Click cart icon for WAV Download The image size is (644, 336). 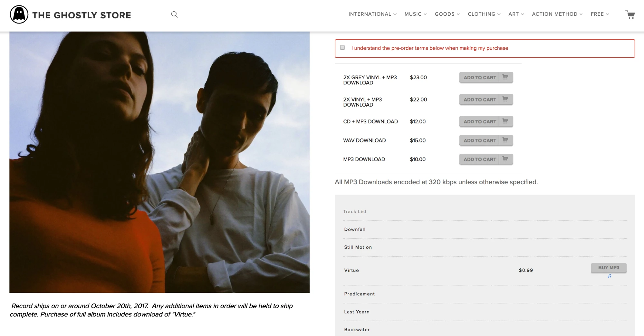point(505,140)
